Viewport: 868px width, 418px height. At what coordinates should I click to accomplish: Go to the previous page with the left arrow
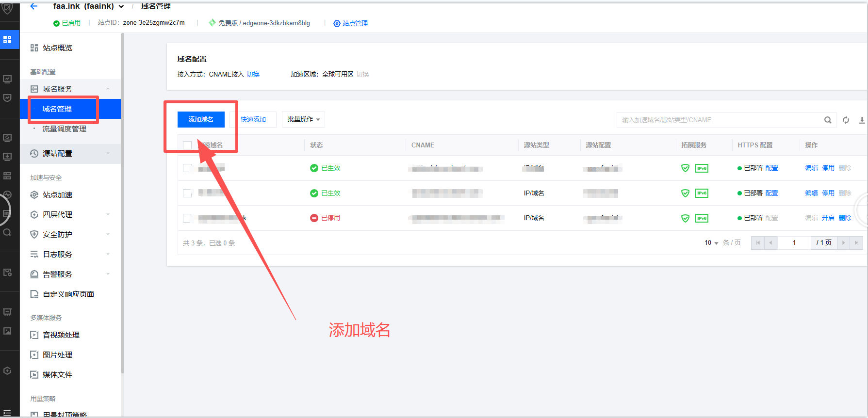click(x=770, y=242)
